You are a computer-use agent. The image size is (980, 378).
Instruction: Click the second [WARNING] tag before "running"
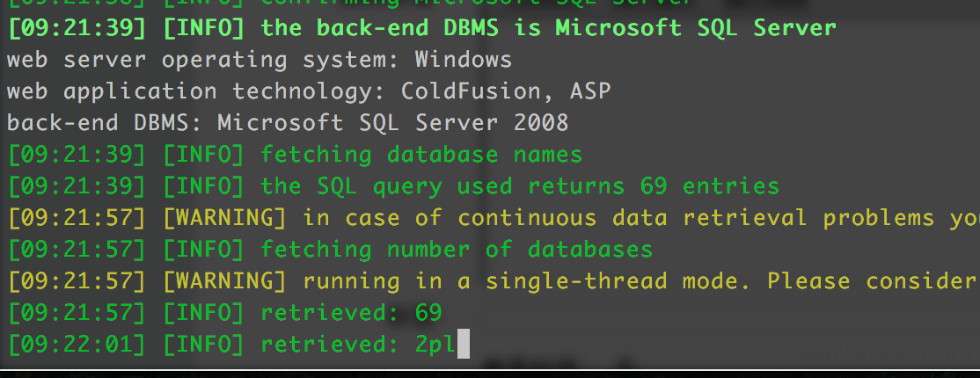(225, 281)
